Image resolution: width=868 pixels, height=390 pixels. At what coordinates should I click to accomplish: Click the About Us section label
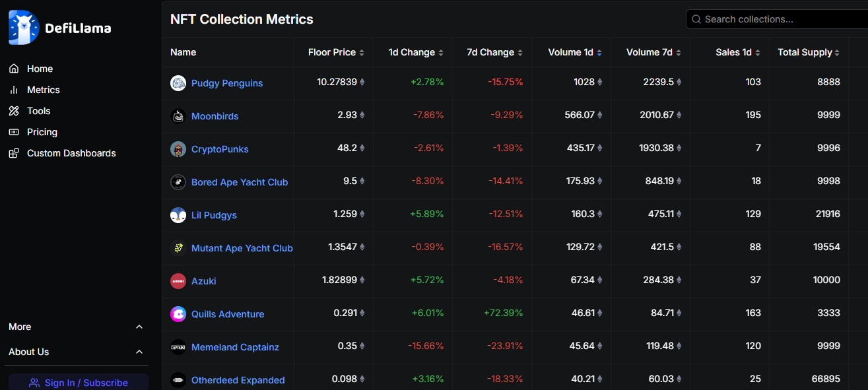(x=28, y=352)
